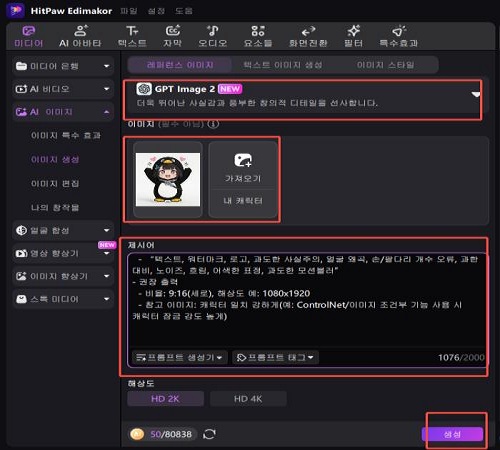This screenshot has width=500, height=450.
Task: Open 이미지 생성 in sidebar
Action: coord(55,159)
